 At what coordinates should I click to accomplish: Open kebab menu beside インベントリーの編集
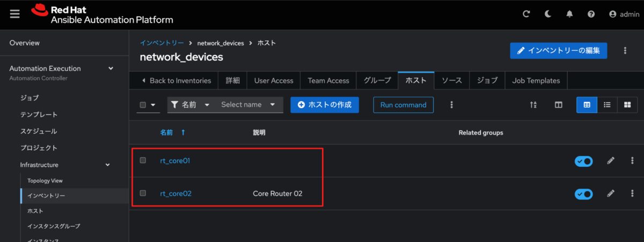pyautogui.click(x=625, y=50)
